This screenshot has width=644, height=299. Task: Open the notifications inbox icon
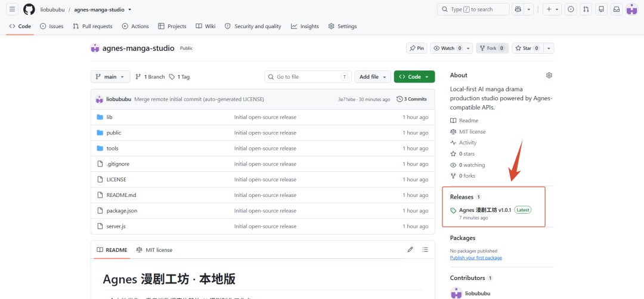[617, 9]
